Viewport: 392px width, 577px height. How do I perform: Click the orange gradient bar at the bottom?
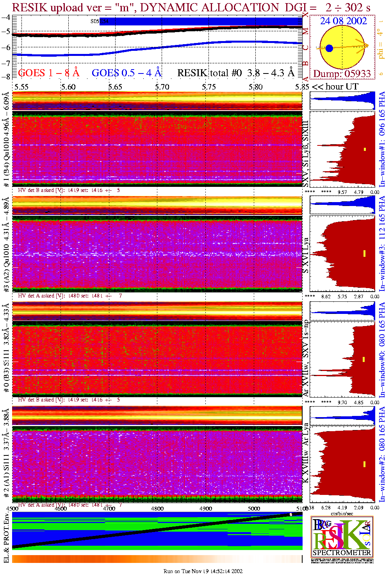(157, 559)
